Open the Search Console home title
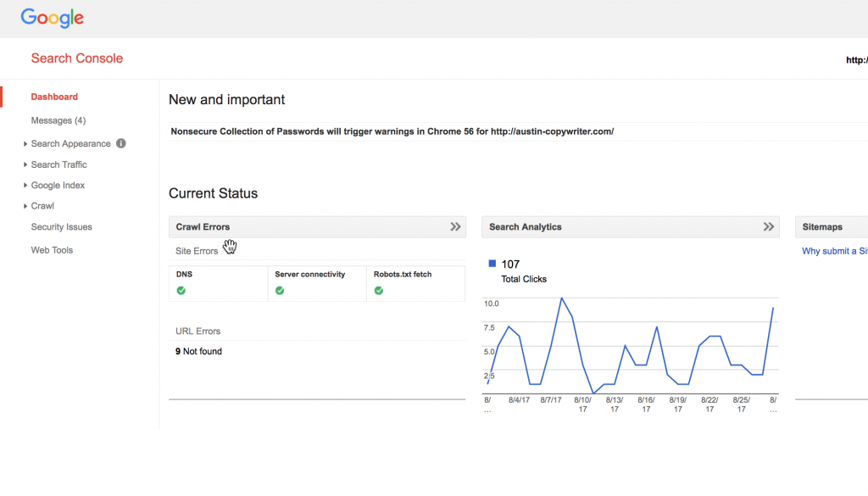The width and height of the screenshot is (868, 496). [x=77, y=59]
